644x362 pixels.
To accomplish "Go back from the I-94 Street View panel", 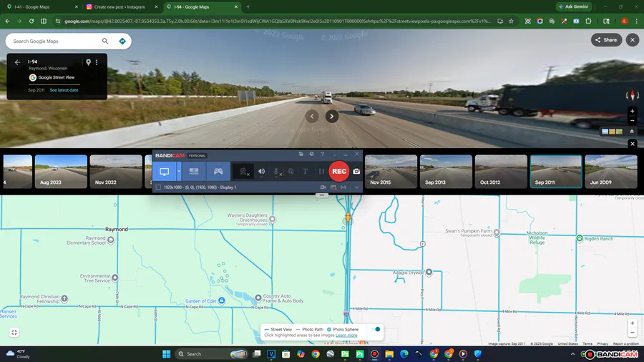I will click(17, 62).
